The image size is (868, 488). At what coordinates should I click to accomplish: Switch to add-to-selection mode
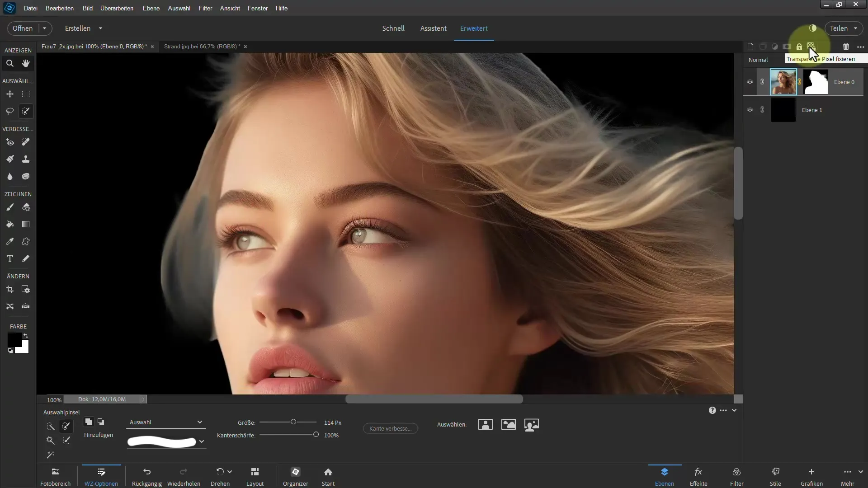click(89, 422)
